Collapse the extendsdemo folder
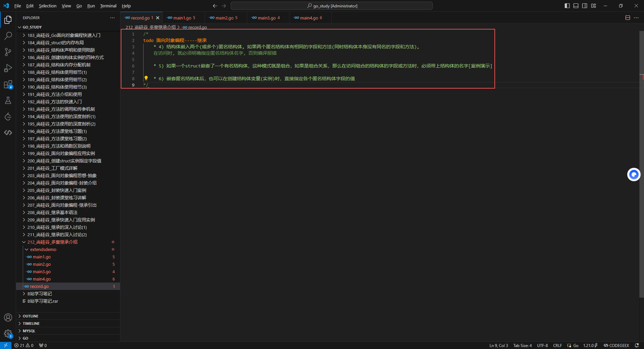Image resolution: width=644 pixels, height=349 pixels. click(68, 249)
